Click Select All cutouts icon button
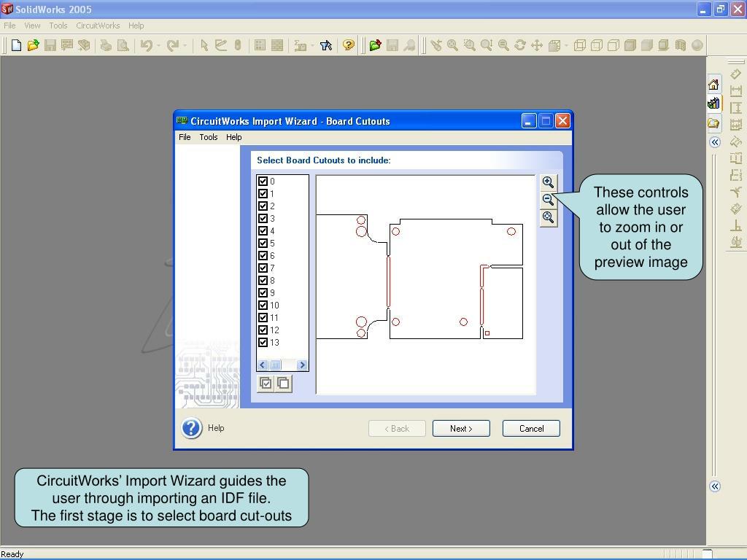 tap(266, 384)
